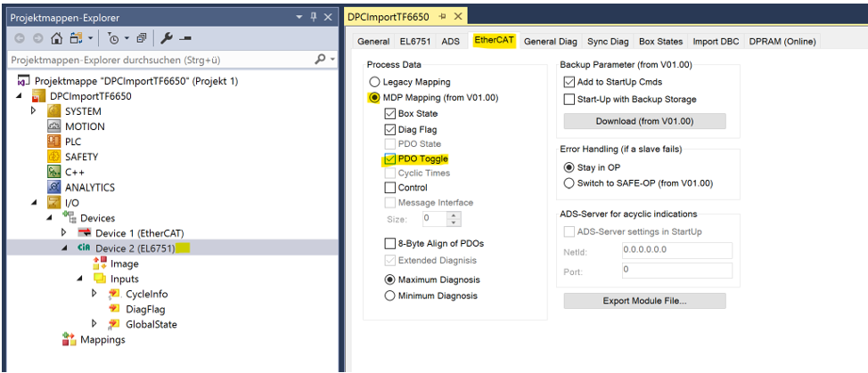Switch to the Sync Diag tab

click(x=608, y=42)
